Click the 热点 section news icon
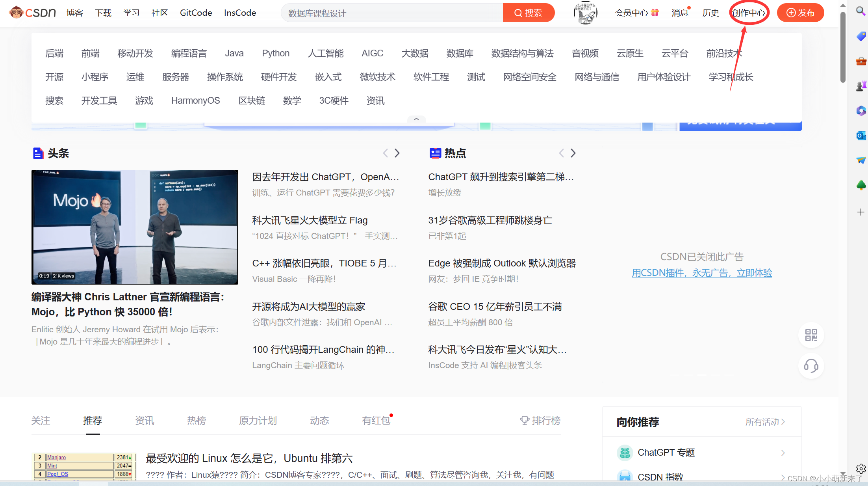 coord(435,153)
